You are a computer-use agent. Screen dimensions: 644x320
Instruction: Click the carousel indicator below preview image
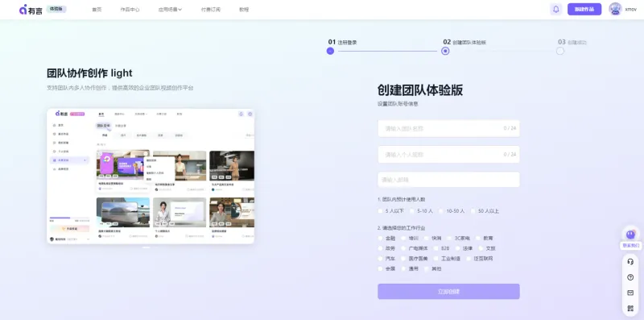[147, 247]
